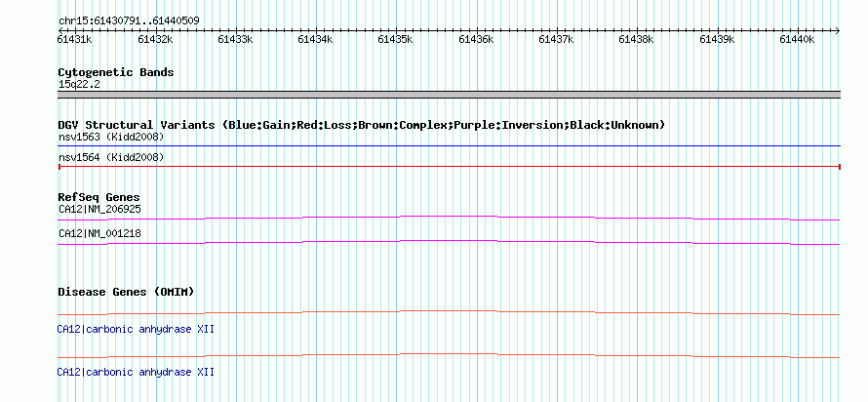This screenshot has width=868, height=402.
Task: Select the 61440k ruler position
Action: 797,39
